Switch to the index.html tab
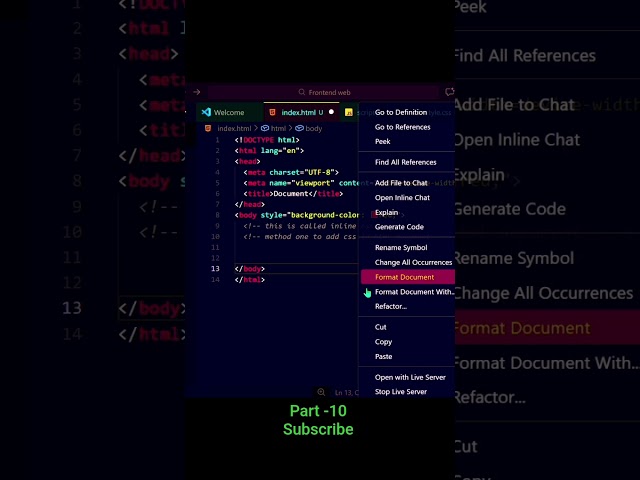 coord(301,112)
